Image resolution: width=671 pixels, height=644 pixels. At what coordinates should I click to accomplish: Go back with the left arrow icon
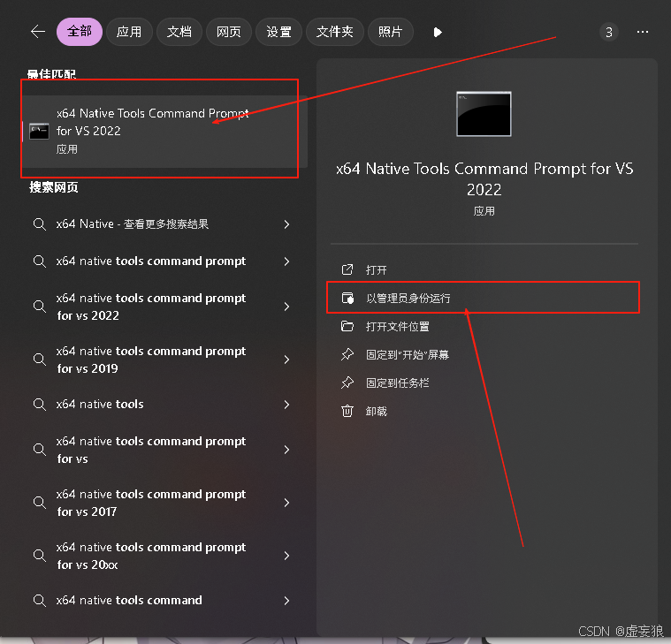[x=38, y=32]
